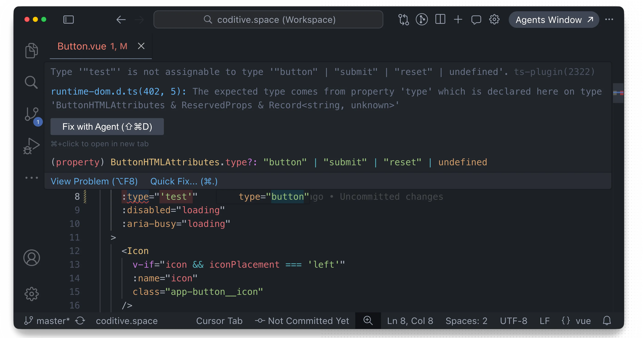The height and width of the screenshot is (338, 644).
Task: Split the editor with split icon
Action: (440, 19)
